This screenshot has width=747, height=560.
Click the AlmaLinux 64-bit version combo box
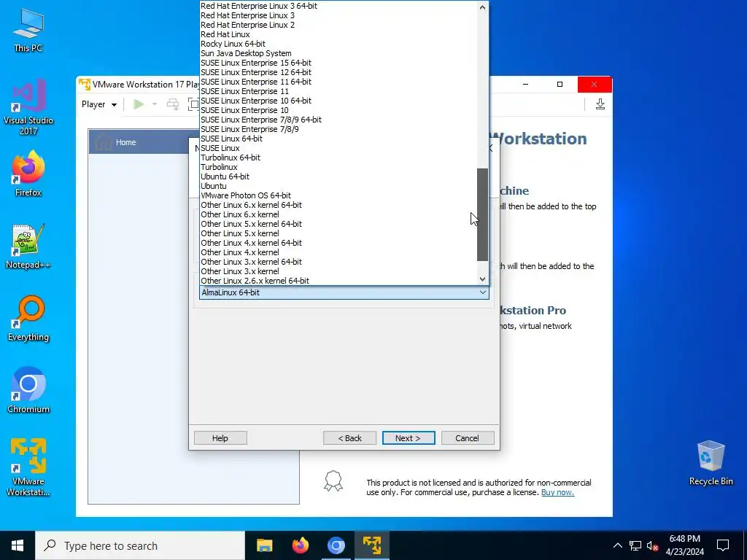(344, 292)
